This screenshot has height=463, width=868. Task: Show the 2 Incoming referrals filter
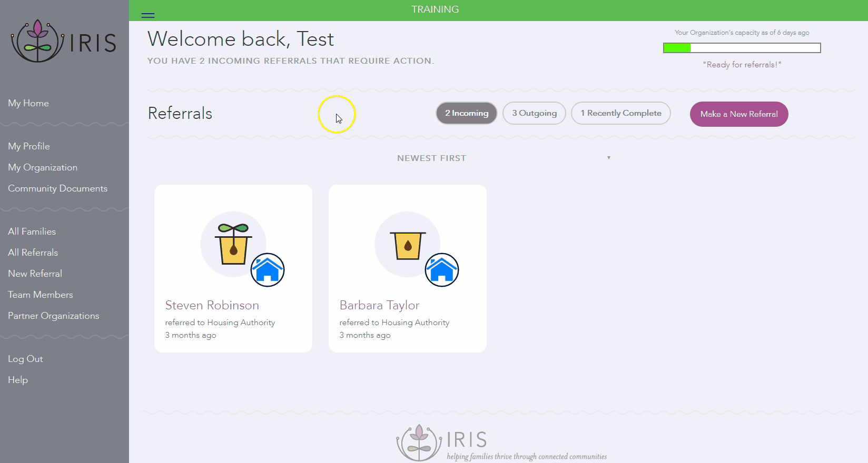coord(466,113)
